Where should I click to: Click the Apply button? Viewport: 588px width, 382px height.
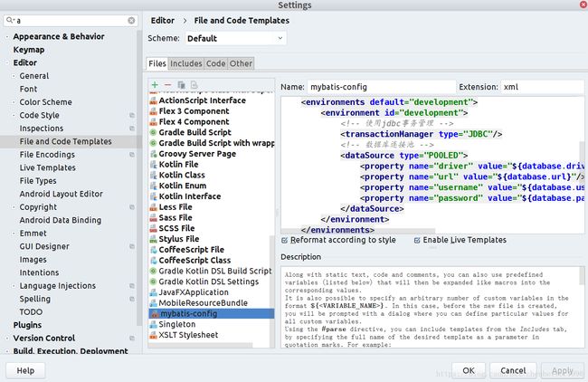click(x=562, y=371)
